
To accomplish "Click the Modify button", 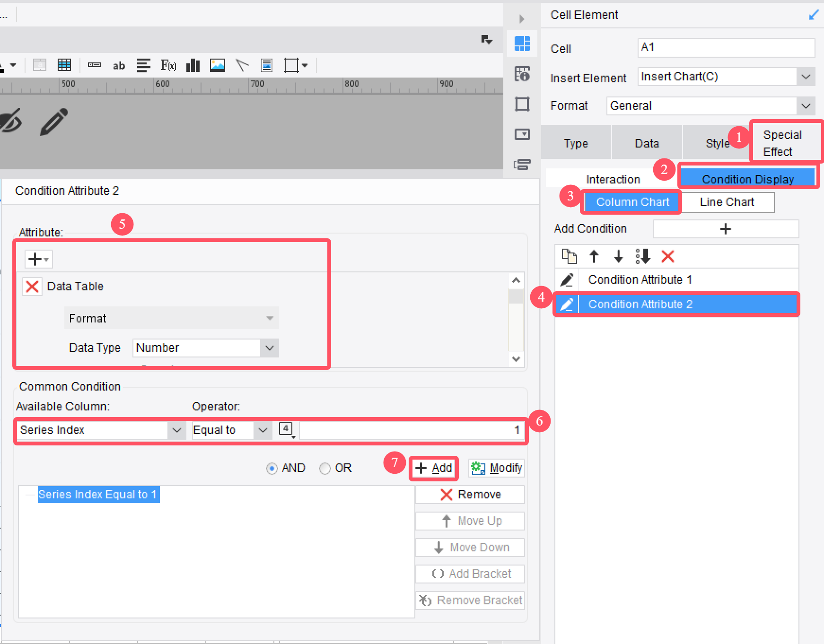I will [497, 469].
